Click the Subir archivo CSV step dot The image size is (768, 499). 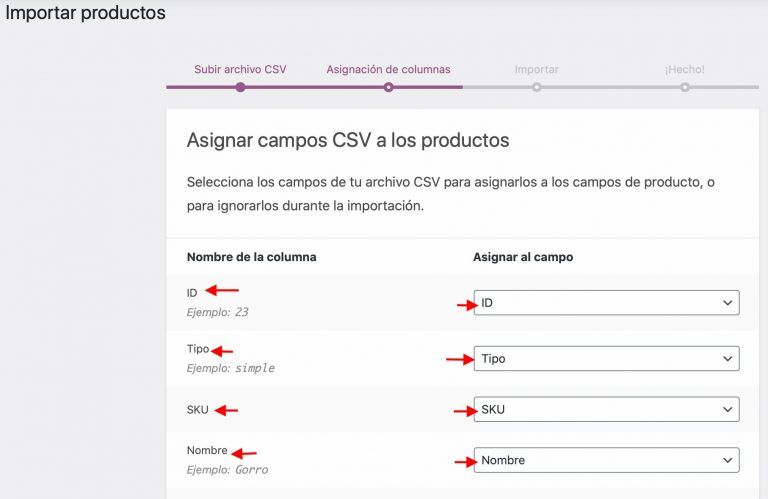240,88
